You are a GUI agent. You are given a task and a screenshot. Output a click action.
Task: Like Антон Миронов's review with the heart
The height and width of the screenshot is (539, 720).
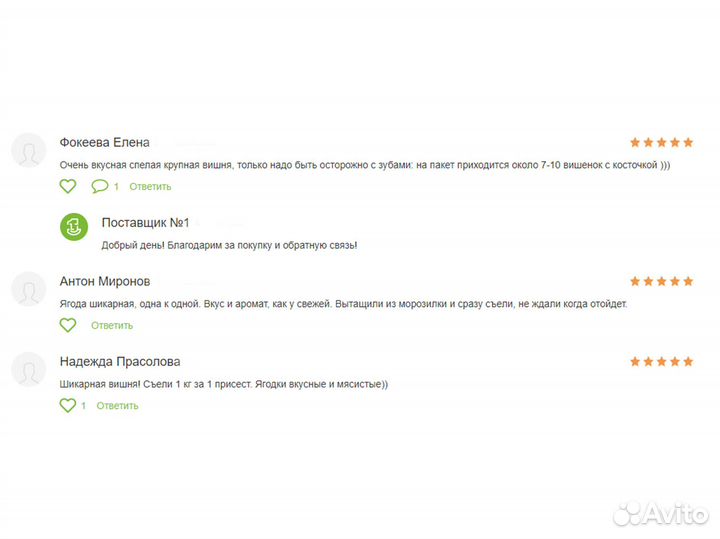click(67, 325)
